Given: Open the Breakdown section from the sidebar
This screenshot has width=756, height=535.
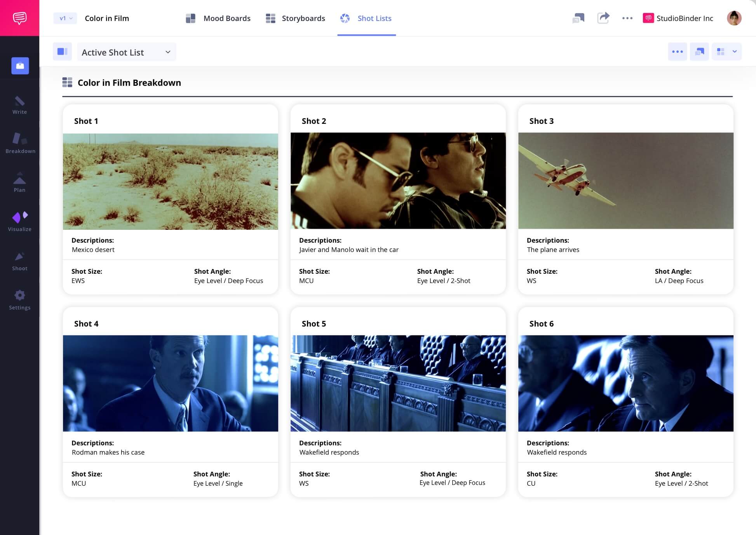Looking at the screenshot, I should coord(19,144).
